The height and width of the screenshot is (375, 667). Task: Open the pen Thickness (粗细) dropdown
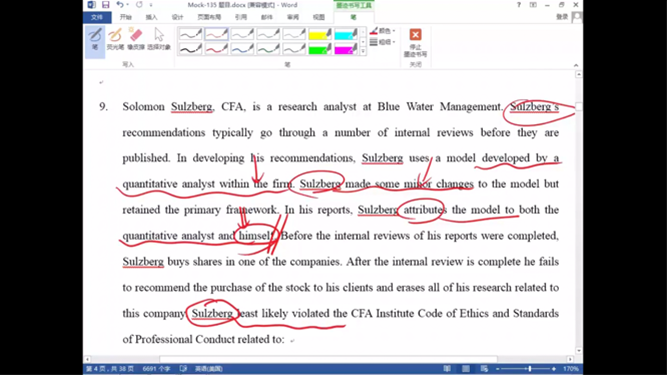pyautogui.click(x=382, y=42)
